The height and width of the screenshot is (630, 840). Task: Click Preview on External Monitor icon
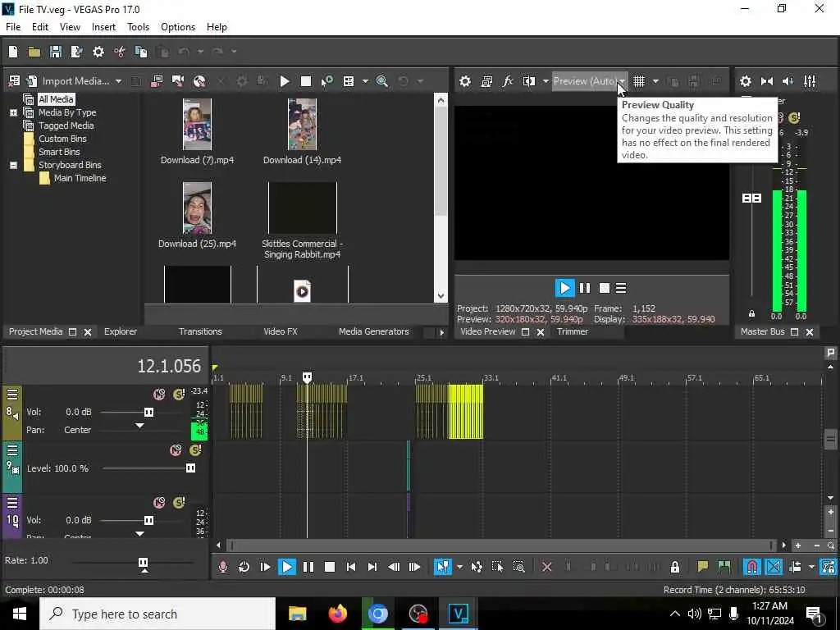486,81
